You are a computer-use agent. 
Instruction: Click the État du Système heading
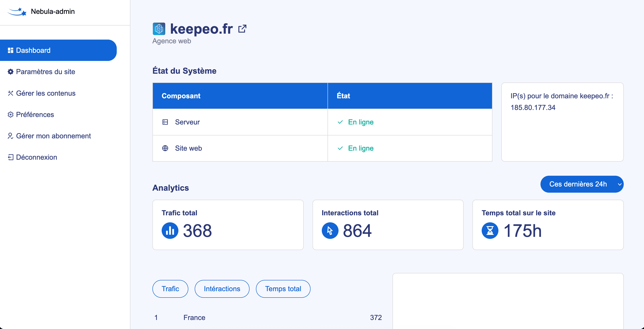point(185,71)
